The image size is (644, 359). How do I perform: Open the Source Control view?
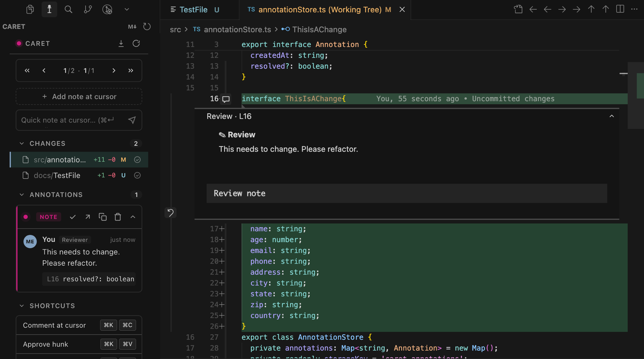88,9
